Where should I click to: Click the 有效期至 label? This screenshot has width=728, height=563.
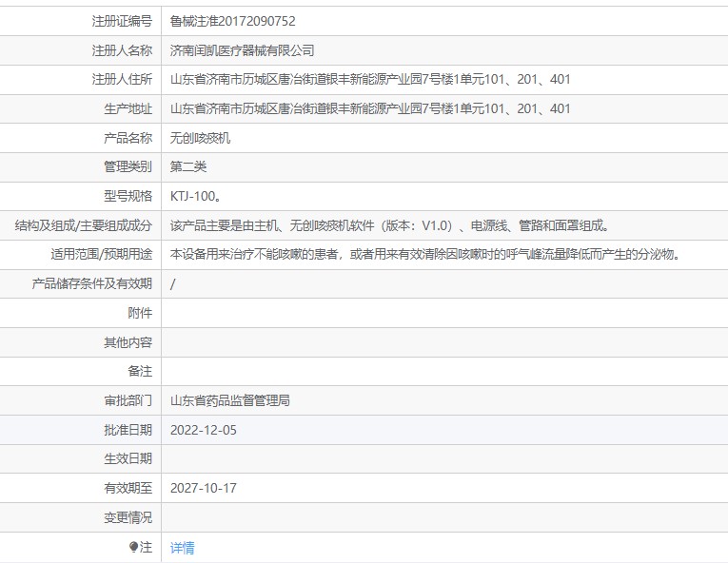click(x=128, y=488)
